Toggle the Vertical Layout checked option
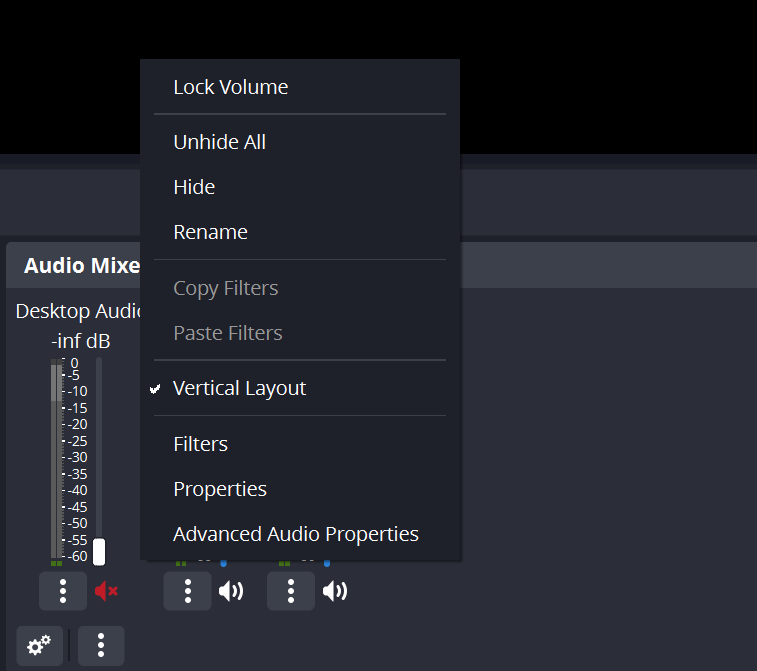This screenshot has height=671, width=757. (300, 388)
